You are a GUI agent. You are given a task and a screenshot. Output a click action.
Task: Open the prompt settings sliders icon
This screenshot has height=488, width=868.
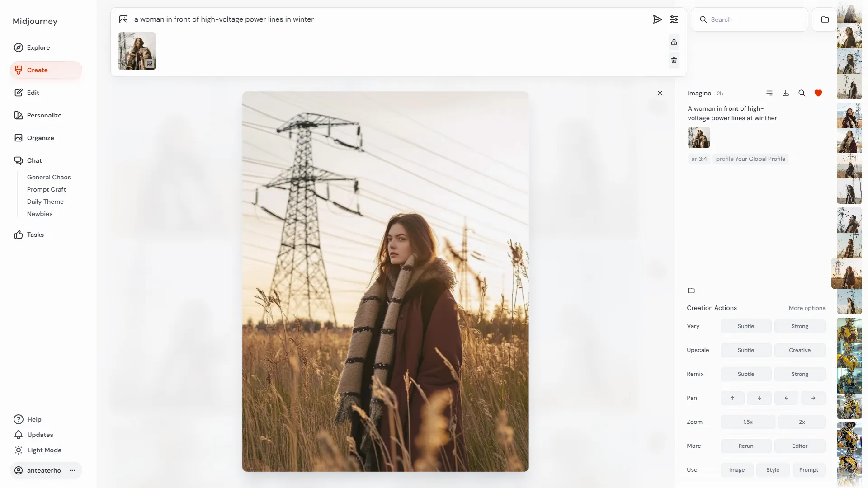[674, 19]
